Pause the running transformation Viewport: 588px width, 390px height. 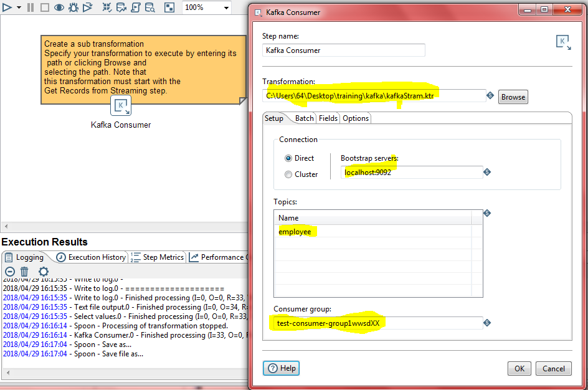tap(31, 7)
